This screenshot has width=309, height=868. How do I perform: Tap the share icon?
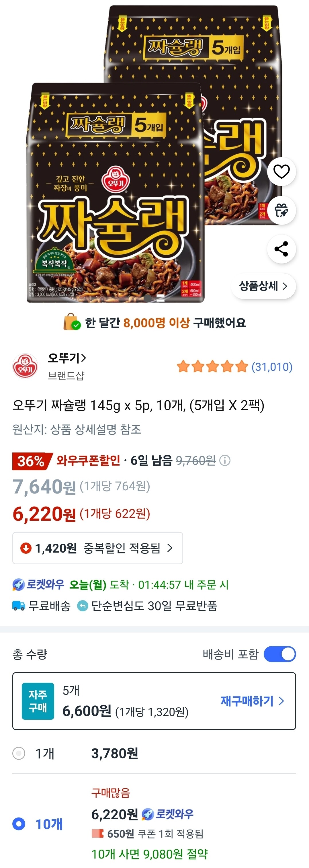click(281, 249)
